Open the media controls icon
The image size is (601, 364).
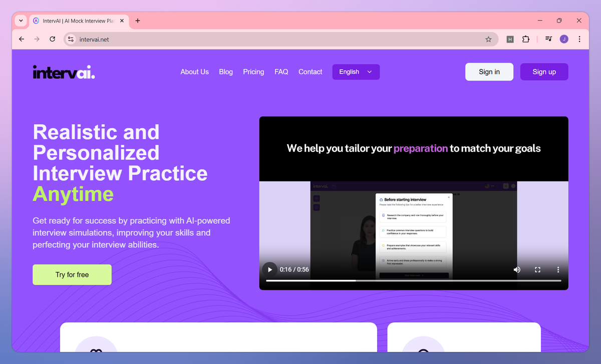click(x=549, y=39)
